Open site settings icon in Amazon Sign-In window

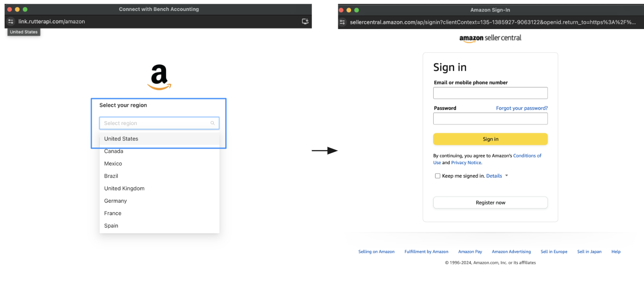coord(343,22)
